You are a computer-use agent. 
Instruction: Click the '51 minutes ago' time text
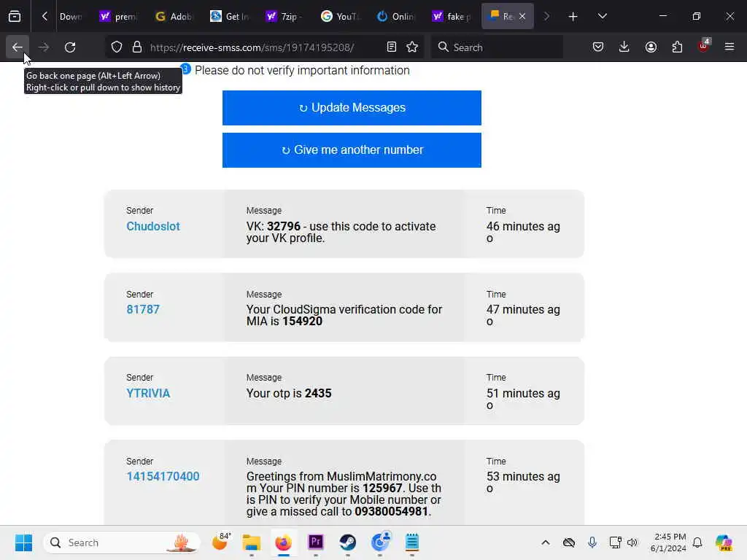tap(523, 399)
